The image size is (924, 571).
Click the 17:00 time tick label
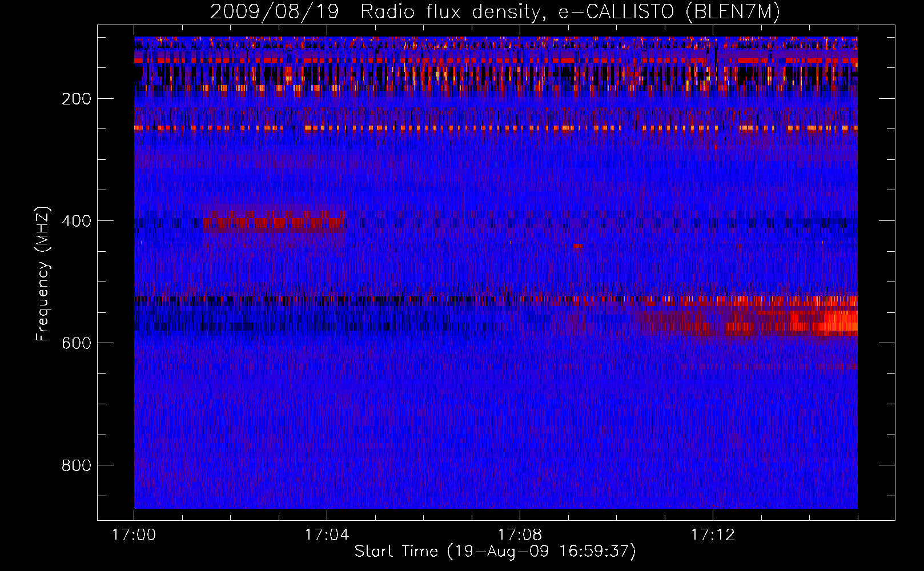tap(134, 535)
